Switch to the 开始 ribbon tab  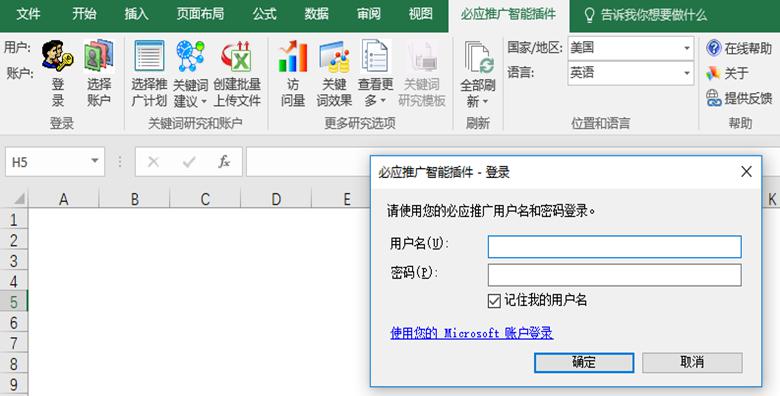[x=84, y=14]
